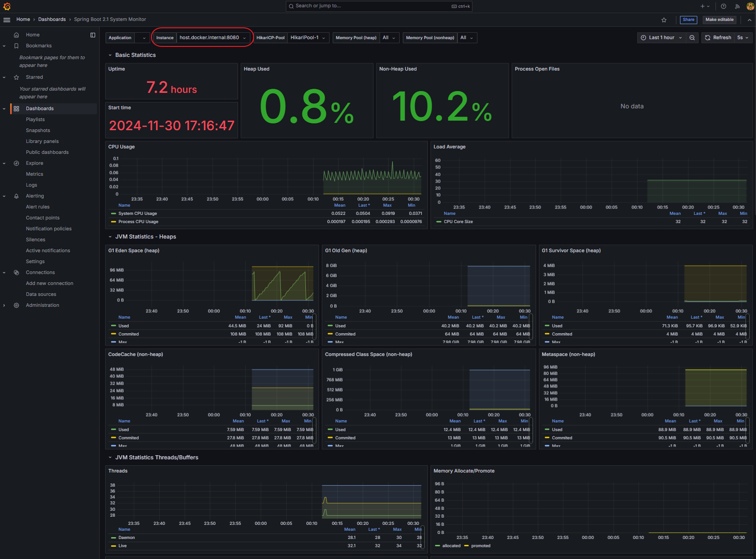Focus the Search or jump to field
This screenshot has width=756, height=559.
tap(379, 6)
